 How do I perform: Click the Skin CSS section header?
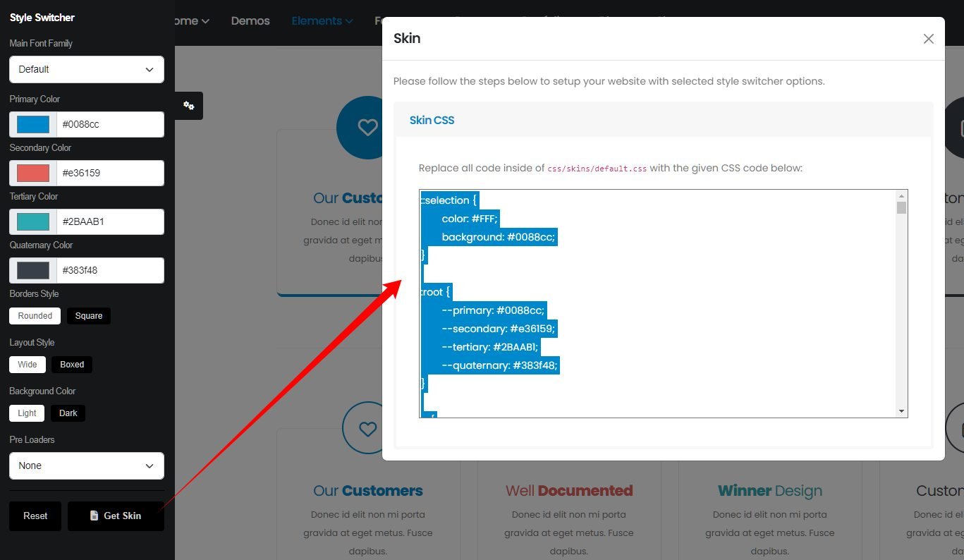(x=432, y=121)
